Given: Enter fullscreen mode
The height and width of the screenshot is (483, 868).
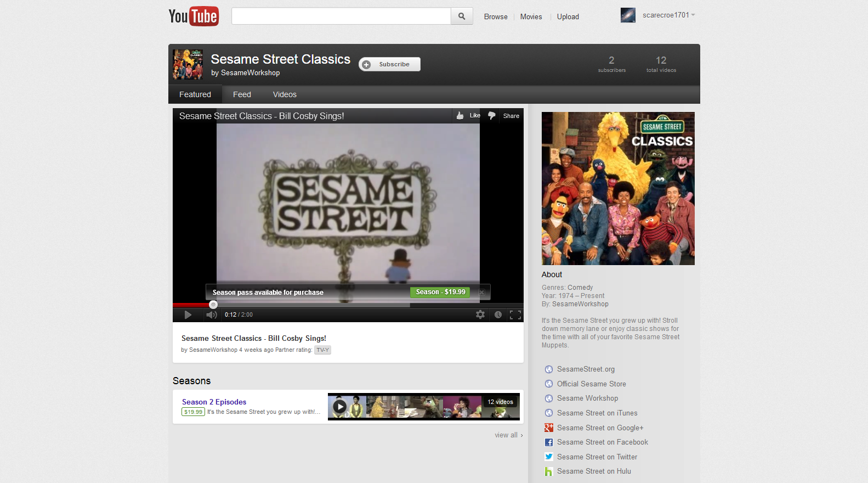Looking at the screenshot, I should [515, 314].
